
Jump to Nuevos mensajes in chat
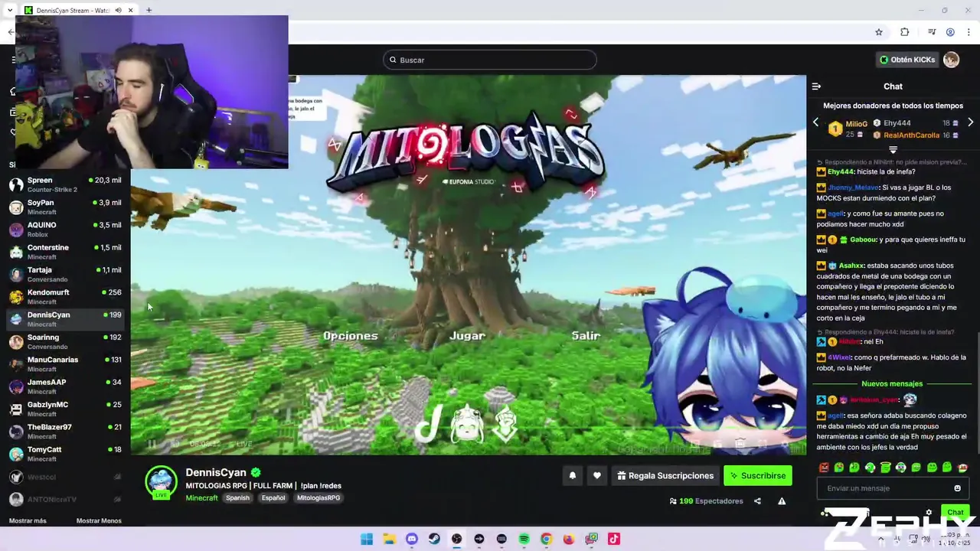coord(892,383)
